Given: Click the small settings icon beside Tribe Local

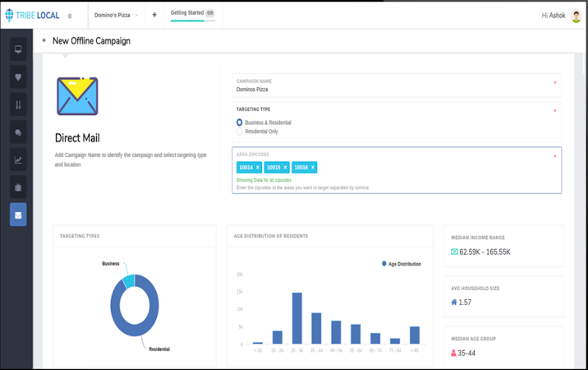Looking at the screenshot, I should tap(70, 16).
